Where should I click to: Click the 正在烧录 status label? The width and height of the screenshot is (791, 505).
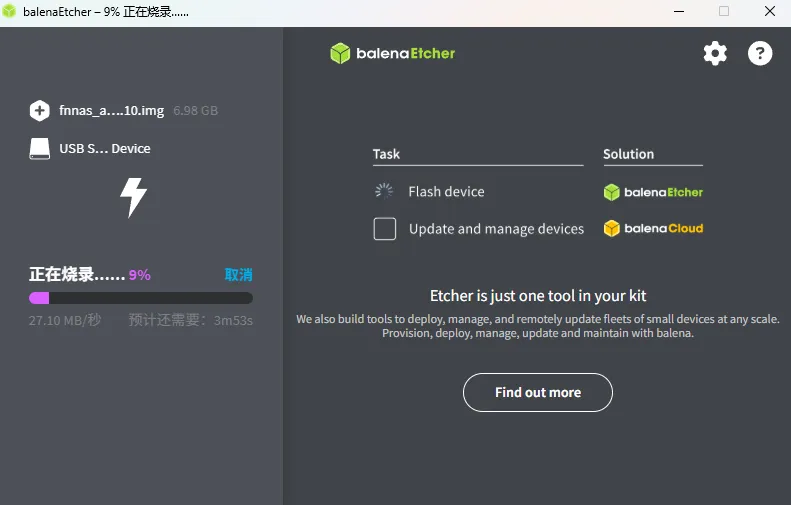77,274
